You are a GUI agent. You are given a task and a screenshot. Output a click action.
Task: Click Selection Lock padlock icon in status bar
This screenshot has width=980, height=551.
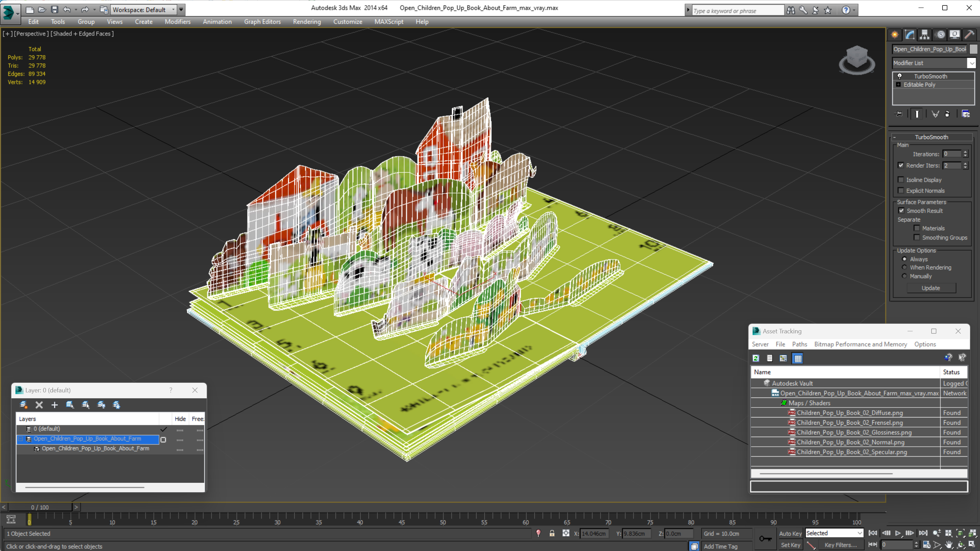pyautogui.click(x=552, y=533)
